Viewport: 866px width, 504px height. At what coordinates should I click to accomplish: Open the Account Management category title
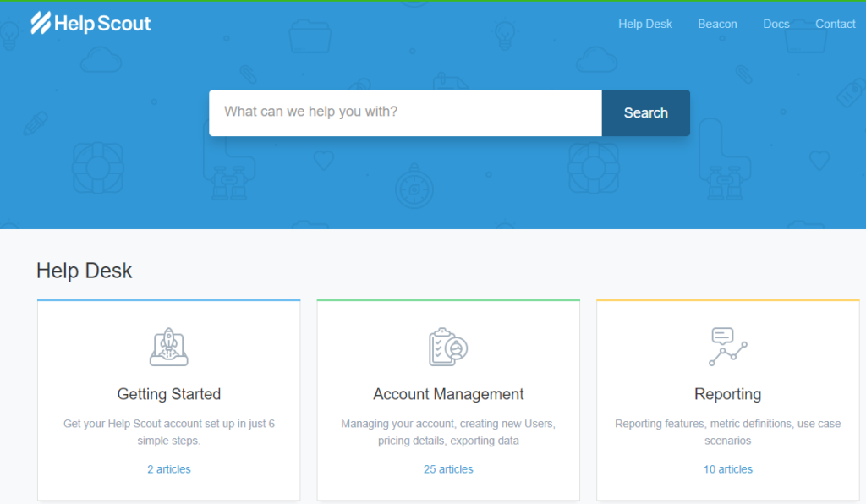[448, 393]
